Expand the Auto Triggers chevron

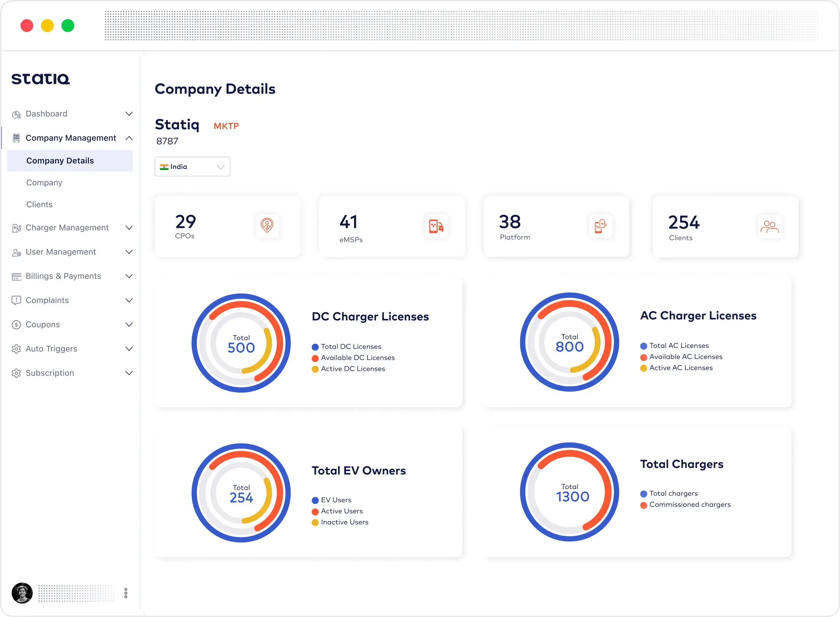[129, 349]
